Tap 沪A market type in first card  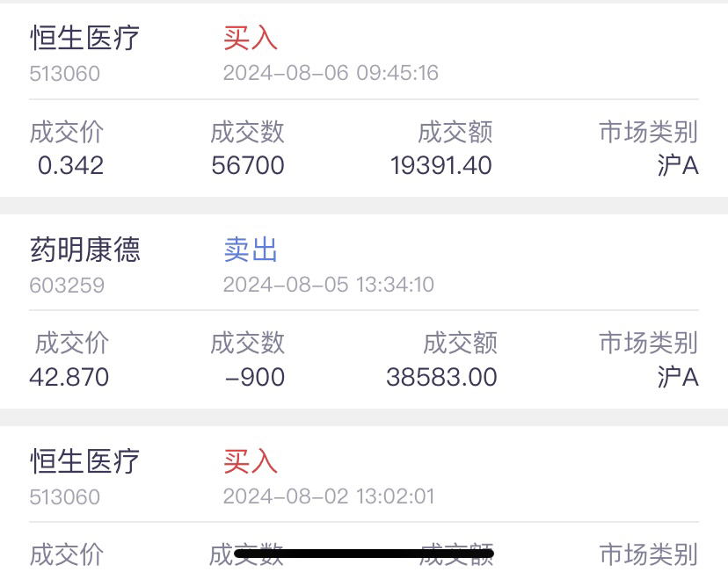click(x=678, y=165)
